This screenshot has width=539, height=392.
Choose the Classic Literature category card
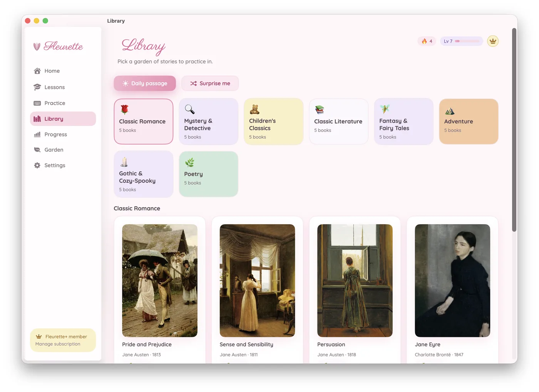tap(338, 122)
